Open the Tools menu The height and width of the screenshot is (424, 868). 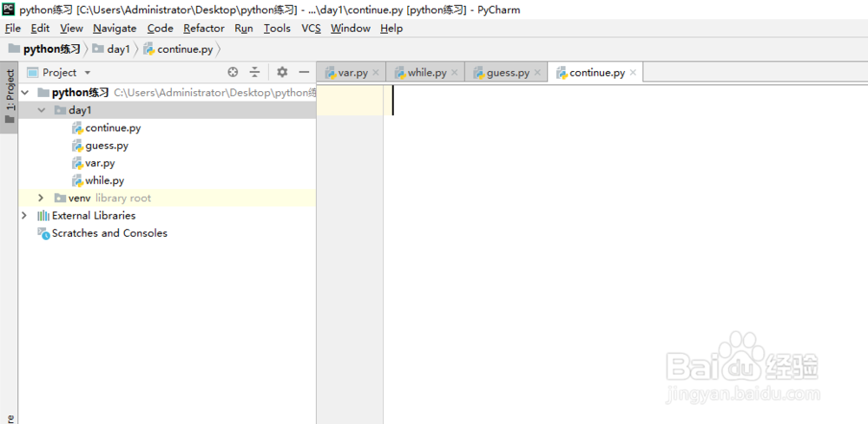(x=277, y=29)
